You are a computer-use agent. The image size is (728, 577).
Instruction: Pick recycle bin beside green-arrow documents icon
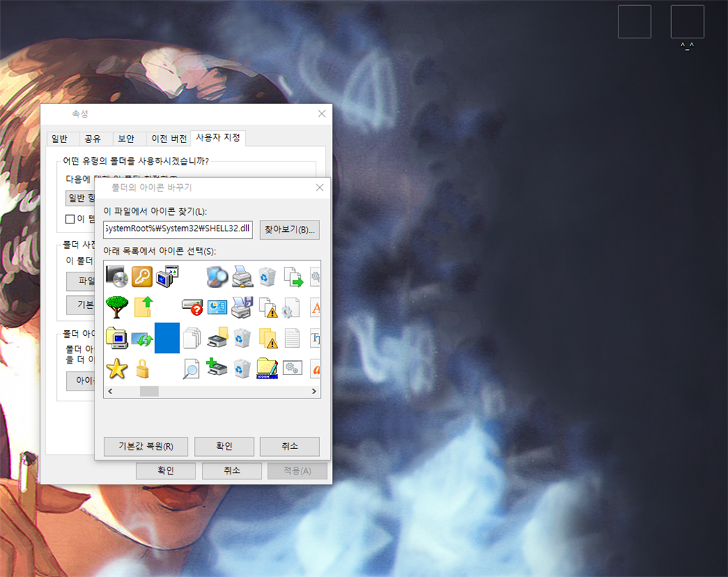click(x=267, y=277)
